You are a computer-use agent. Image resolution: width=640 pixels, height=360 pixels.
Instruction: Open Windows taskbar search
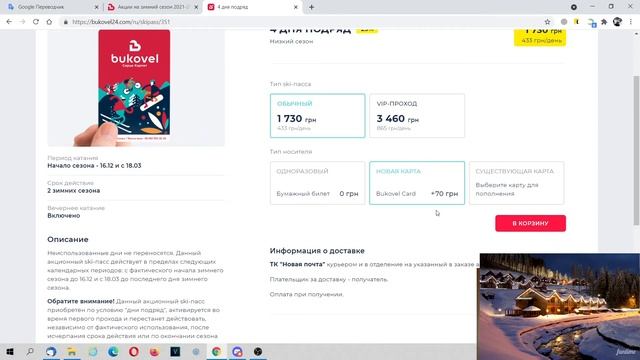pyautogui.click(x=30, y=351)
